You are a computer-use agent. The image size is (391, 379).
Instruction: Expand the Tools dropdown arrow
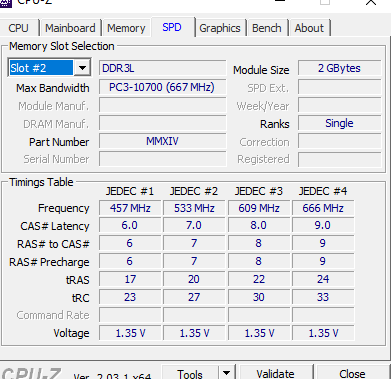pos(226,373)
